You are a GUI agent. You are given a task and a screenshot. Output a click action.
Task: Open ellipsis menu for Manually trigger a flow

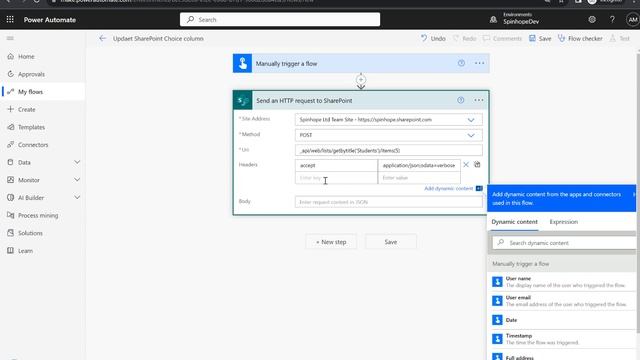480,63
